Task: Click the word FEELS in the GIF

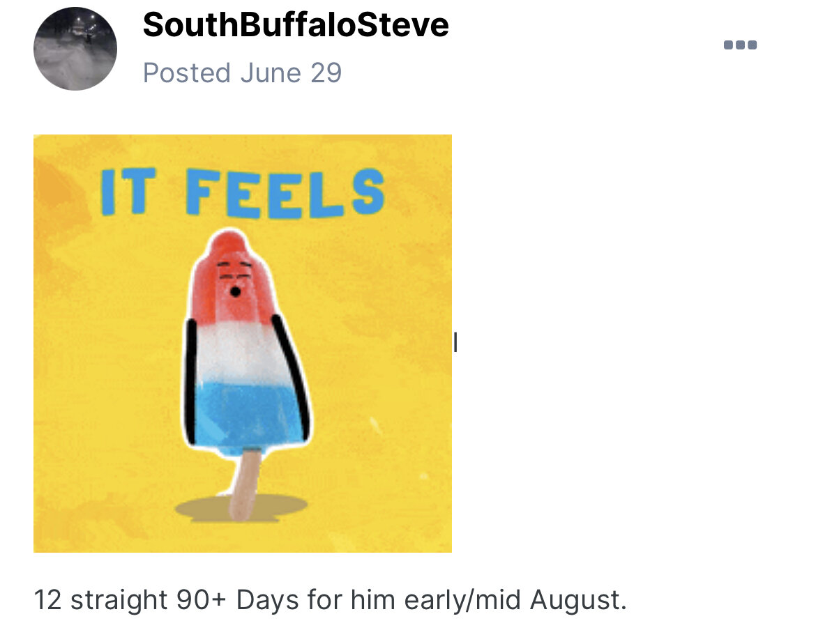Action: (x=285, y=192)
